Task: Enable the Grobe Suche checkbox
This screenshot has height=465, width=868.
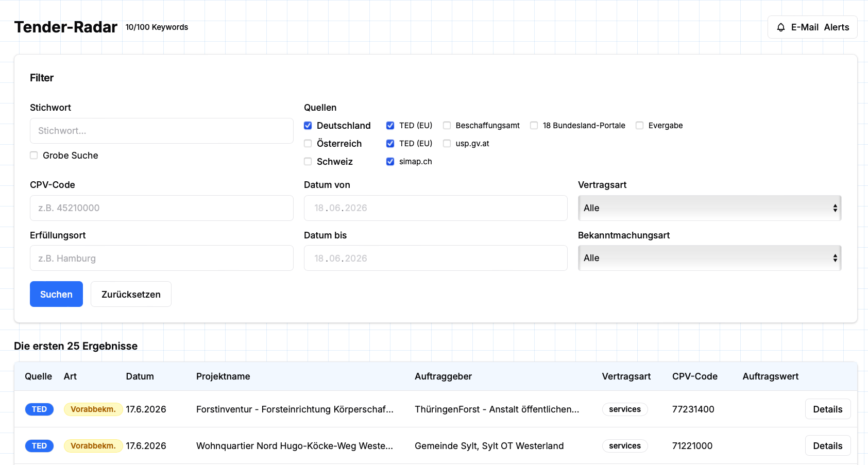Action: (34, 156)
